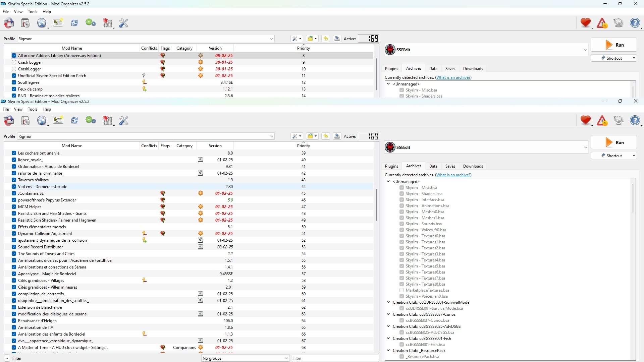Toggle MarketplaceTextures.bsa archive checkbox
This screenshot has height=362, width=644.
(401, 290)
